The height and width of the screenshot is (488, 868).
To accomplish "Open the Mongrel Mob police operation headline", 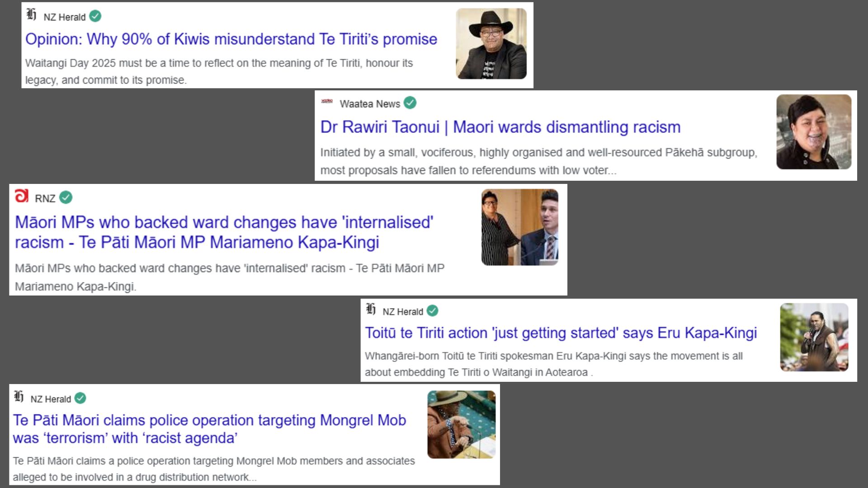I will point(209,429).
